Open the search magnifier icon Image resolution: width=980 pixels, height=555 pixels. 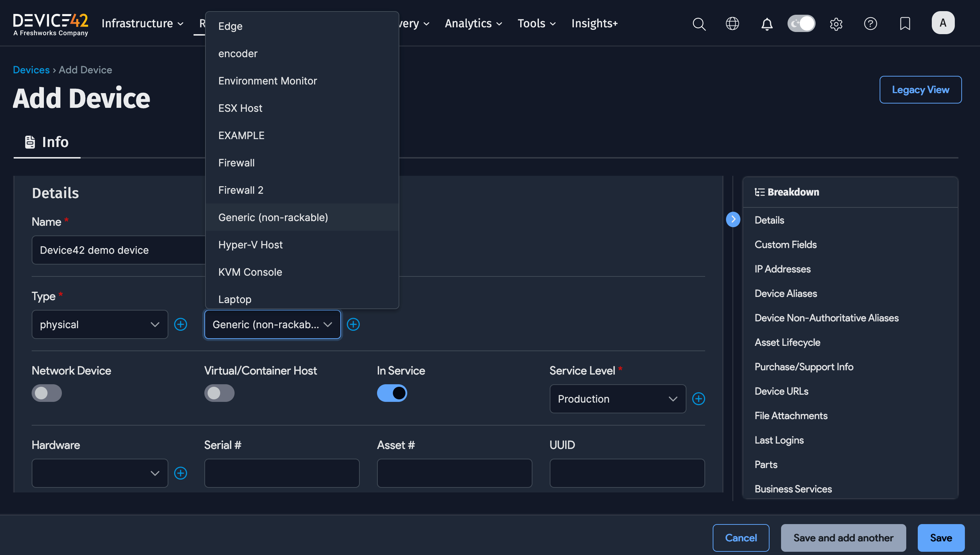699,24
